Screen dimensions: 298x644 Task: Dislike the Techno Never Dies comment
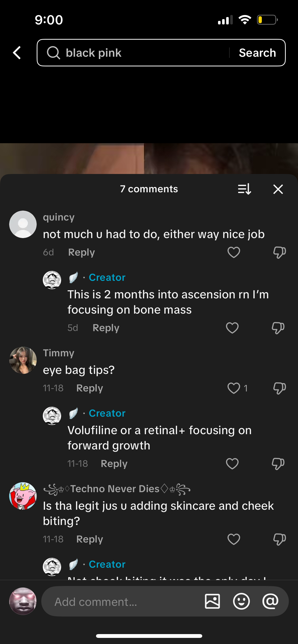(279, 539)
